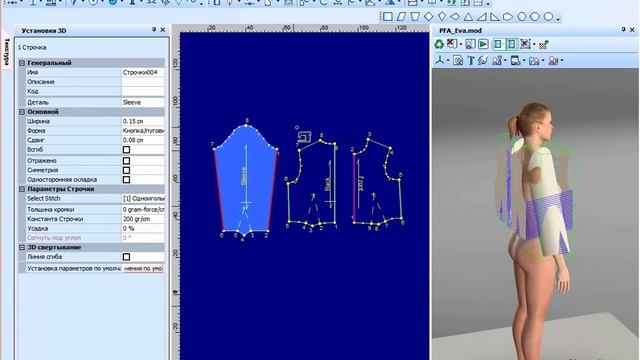Click the Деталь value Sleeve
Screen dimensions: 640x360
coord(143,102)
